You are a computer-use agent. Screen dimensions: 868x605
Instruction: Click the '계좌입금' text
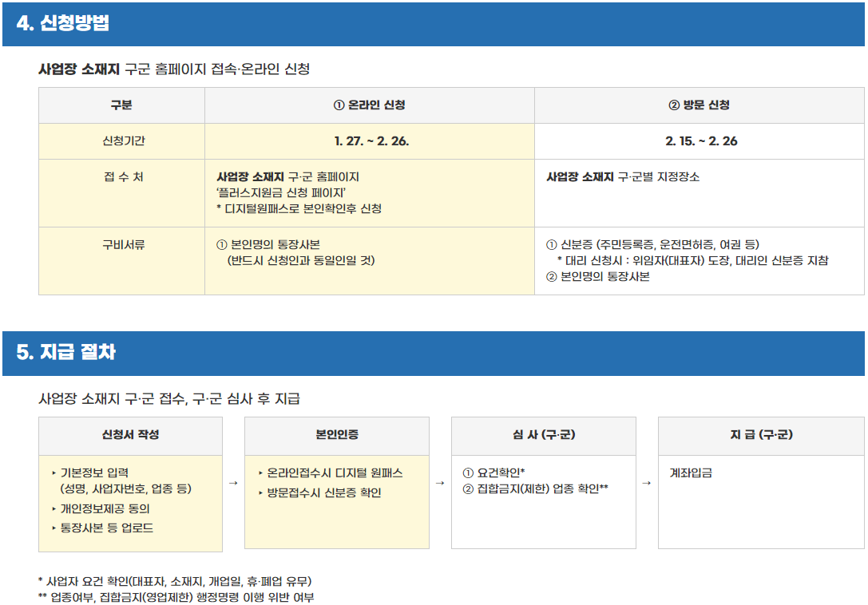[691, 473]
